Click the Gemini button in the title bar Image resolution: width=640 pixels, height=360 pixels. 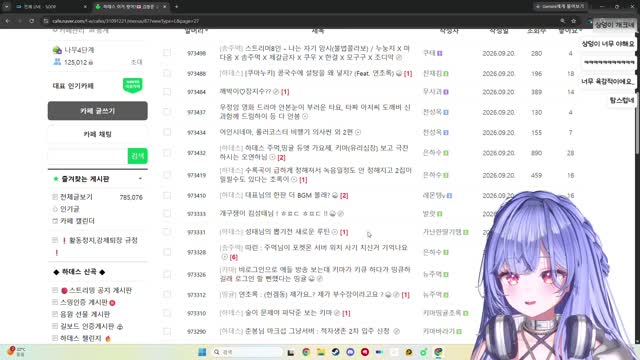tap(560, 7)
